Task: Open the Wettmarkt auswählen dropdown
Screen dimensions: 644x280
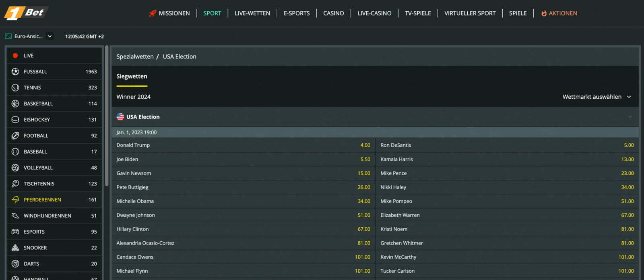Action: 597,97
